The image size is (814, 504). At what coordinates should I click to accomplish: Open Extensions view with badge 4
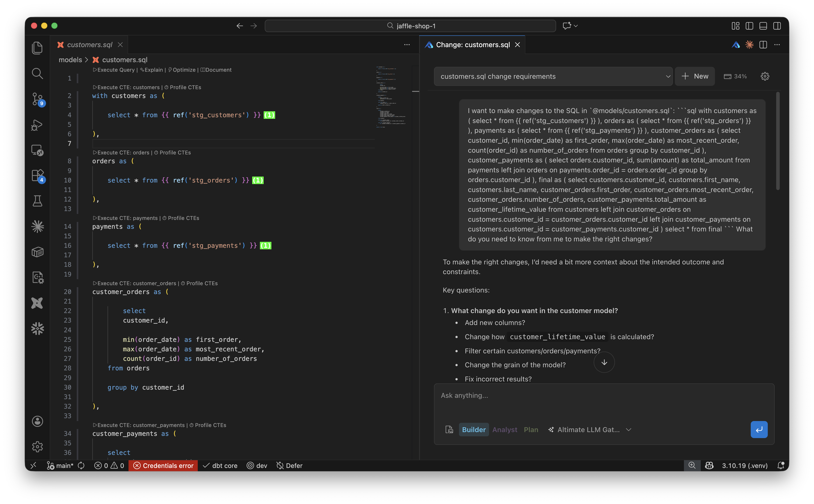37,176
